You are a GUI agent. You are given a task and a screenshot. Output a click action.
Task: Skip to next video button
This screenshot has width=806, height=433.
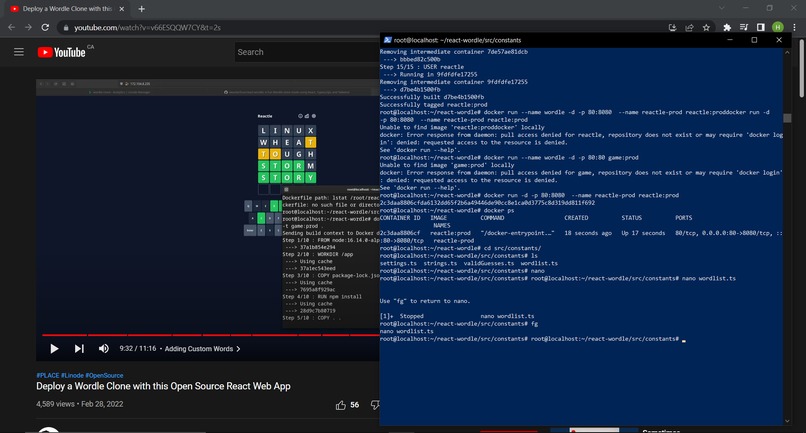79,349
